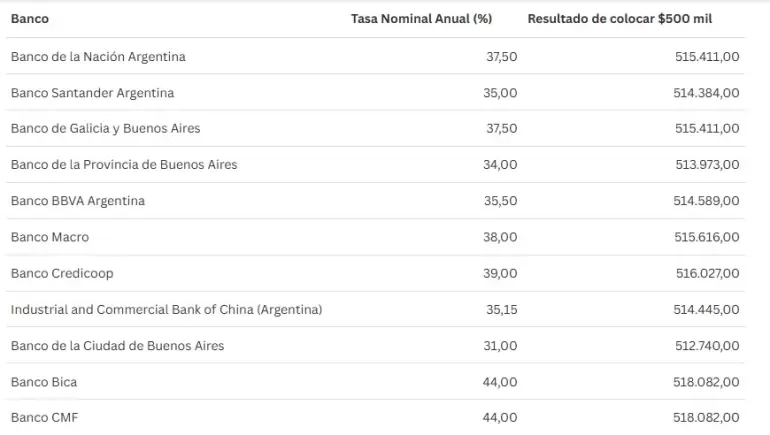Image resolution: width=770 pixels, height=435 pixels.
Task: Click the 35,00 rate for Banco Santander
Action: tap(500, 93)
